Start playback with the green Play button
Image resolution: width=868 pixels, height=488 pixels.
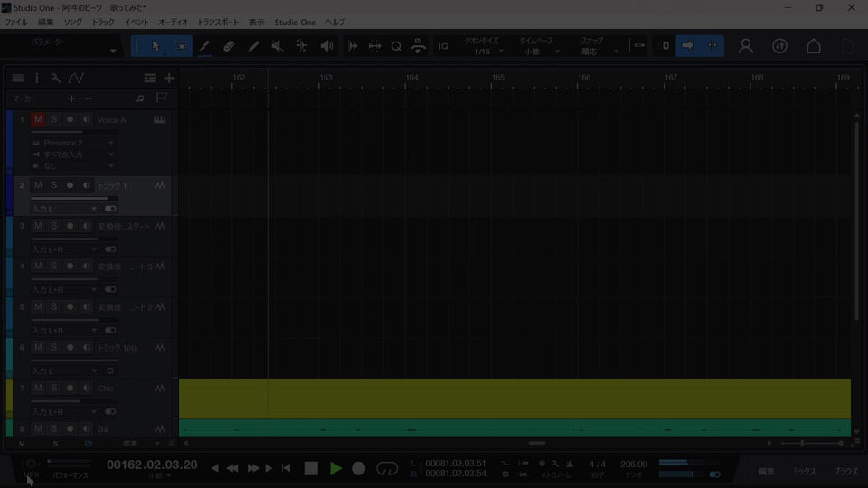pyautogui.click(x=335, y=468)
